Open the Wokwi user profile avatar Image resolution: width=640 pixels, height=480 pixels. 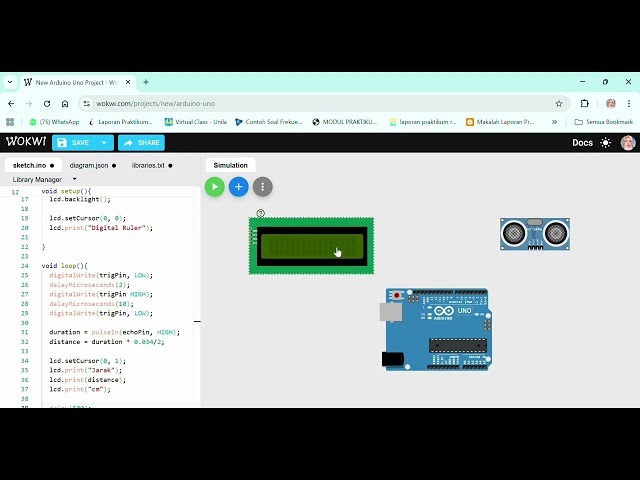click(x=628, y=142)
